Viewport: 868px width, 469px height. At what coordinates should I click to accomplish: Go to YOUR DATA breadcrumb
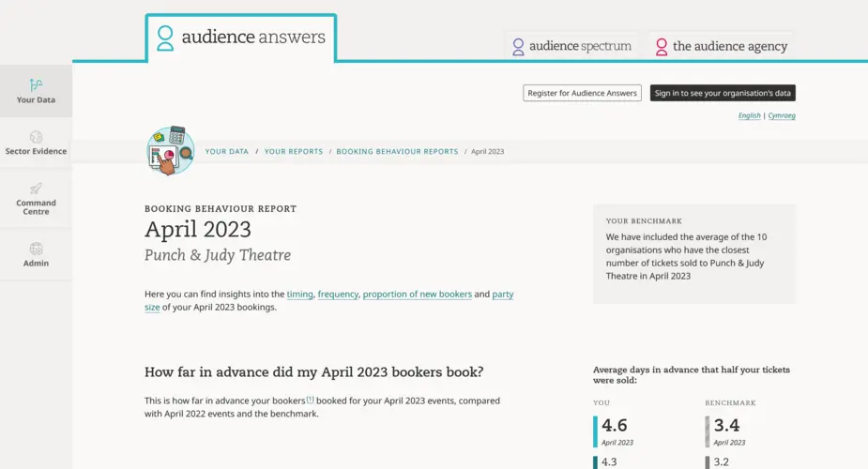coord(226,152)
